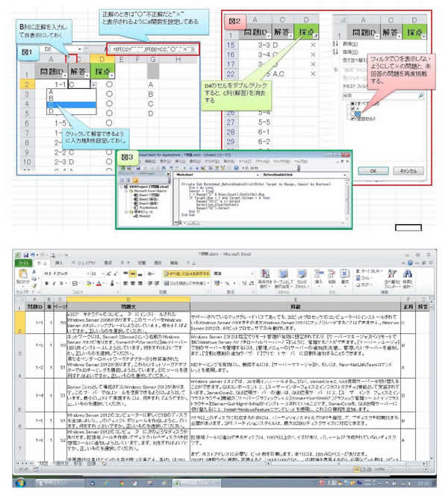448x496 pixels.
Task: Switch to Normal view in status bar
Action: click(356, 469)
